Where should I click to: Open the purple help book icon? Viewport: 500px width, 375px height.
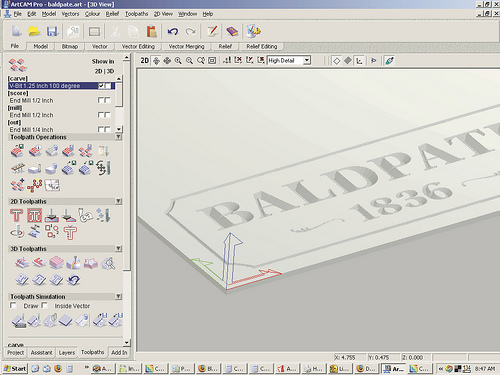pos(232,31)
